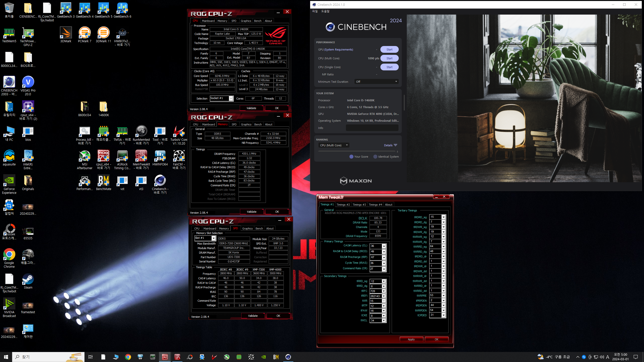Screen dimensions: 644x362
Task: Open the BenchMate desktop icon
Action: [x=103, y=183]
